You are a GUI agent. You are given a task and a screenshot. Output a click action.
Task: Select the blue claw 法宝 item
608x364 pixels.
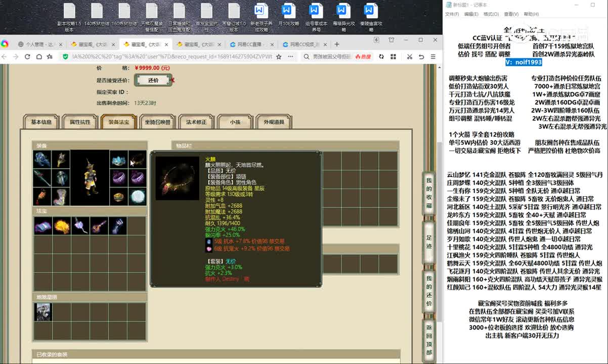117,225
